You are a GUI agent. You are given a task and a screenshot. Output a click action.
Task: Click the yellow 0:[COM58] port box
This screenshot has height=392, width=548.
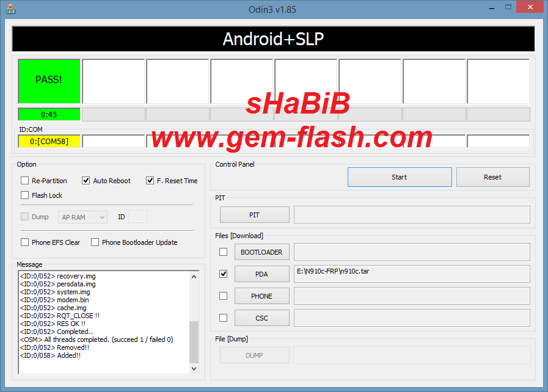49,141
